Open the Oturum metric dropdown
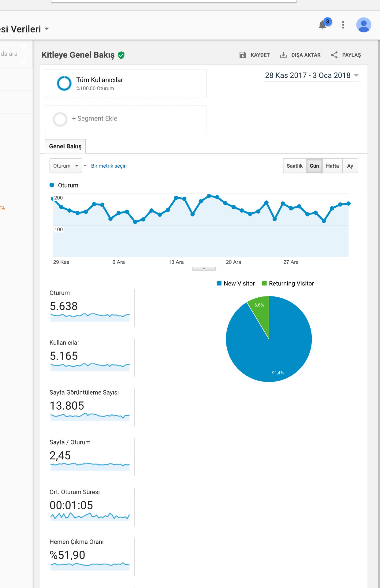This screenshot has width=380, height=588. 66,166
